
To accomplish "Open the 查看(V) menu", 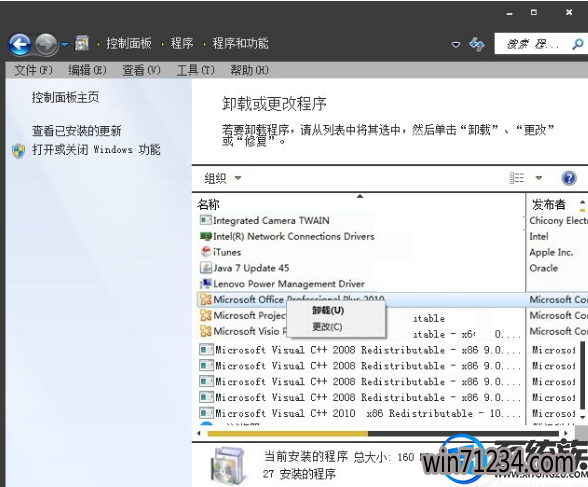I will click(141, 70).
